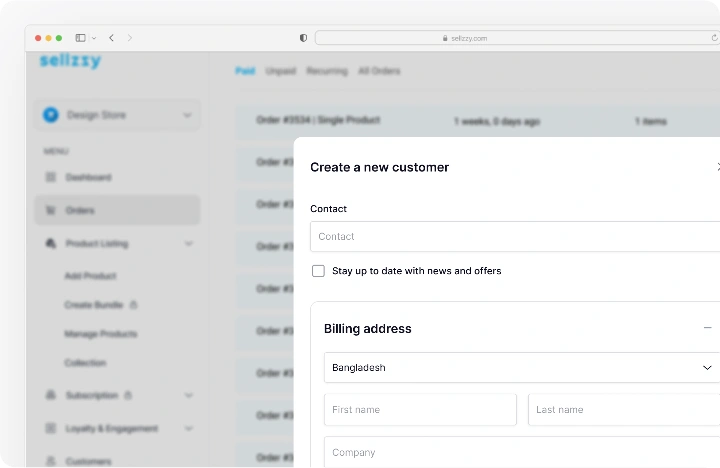This screenshot has height=468, width=720.
Task: Click the Contact input field
Action: point(515,237)
